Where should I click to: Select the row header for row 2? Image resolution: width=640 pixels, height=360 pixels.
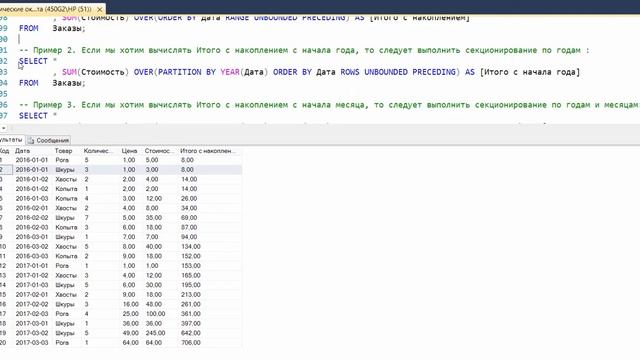click(x=6, y=170)
